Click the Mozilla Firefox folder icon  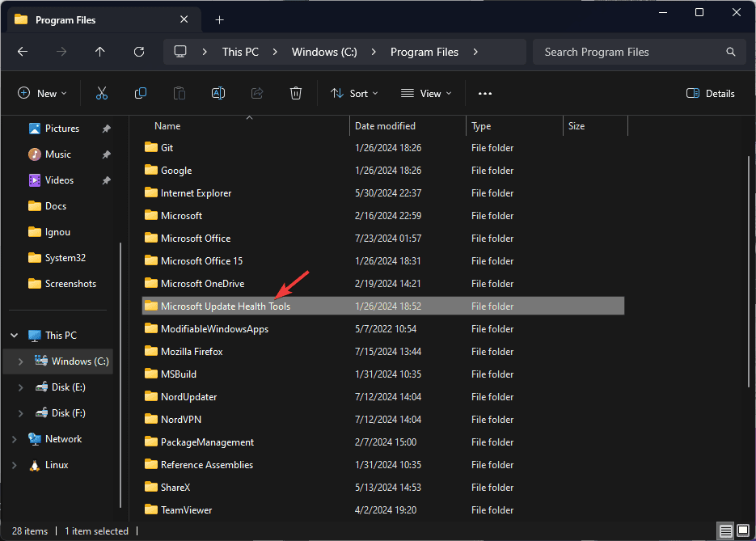pyautogui.click(x=151, y=351)
